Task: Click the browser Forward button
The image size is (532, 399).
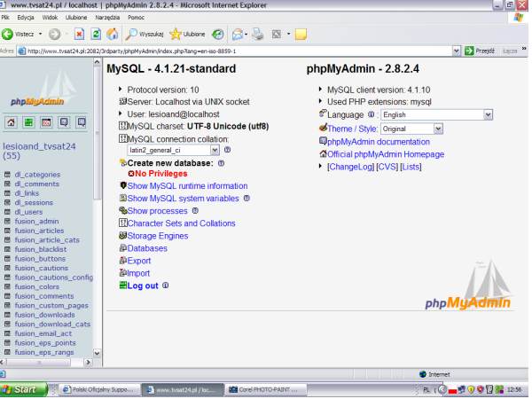Action: [54, 34]
